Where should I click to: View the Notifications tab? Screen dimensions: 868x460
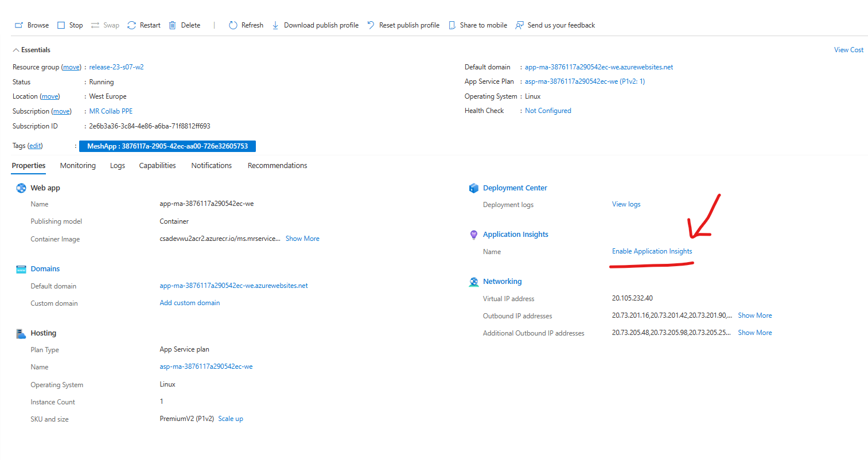click(211, 165)
